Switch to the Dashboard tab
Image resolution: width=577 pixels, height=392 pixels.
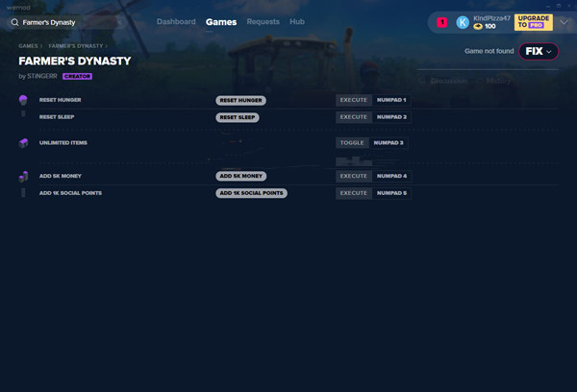tap(176, 22)
